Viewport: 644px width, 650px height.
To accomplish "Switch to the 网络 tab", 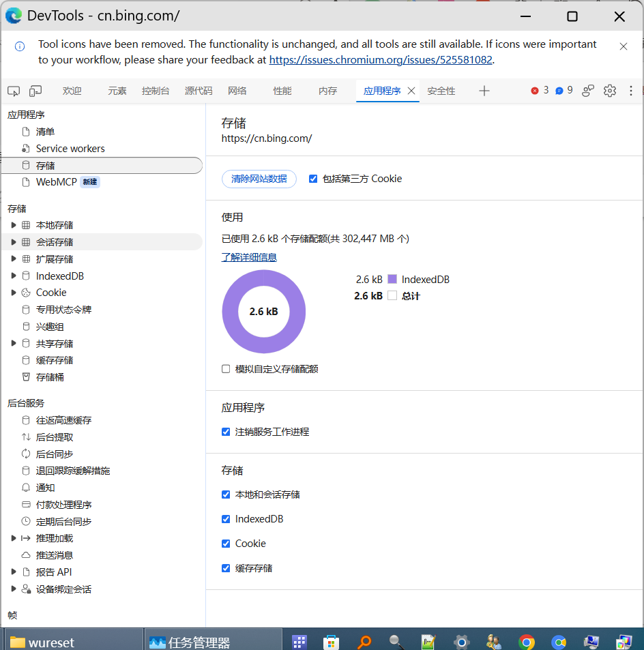I will (237, 91).
